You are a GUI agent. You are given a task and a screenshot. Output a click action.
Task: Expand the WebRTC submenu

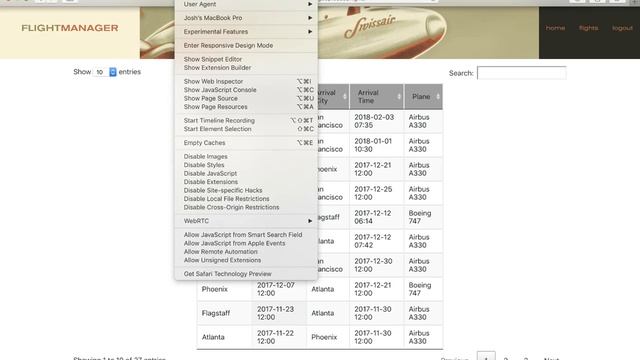tap(246, 221)
